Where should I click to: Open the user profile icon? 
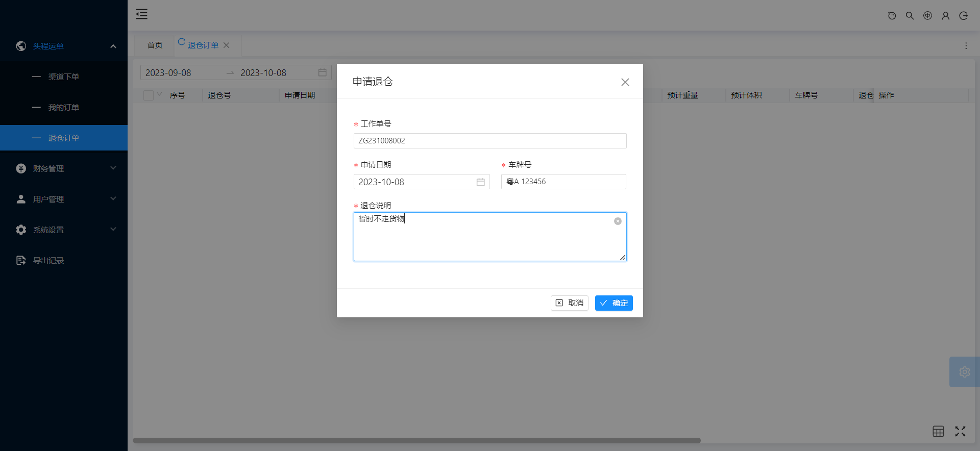[945, 16]
